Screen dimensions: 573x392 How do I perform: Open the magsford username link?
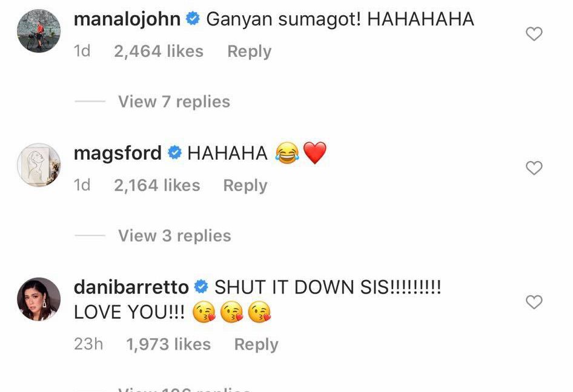coord(118,152)
